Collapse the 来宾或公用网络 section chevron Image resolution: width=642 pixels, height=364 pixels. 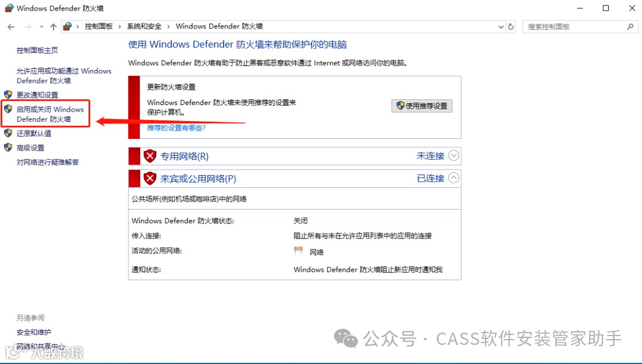click(x=454, y=178)
